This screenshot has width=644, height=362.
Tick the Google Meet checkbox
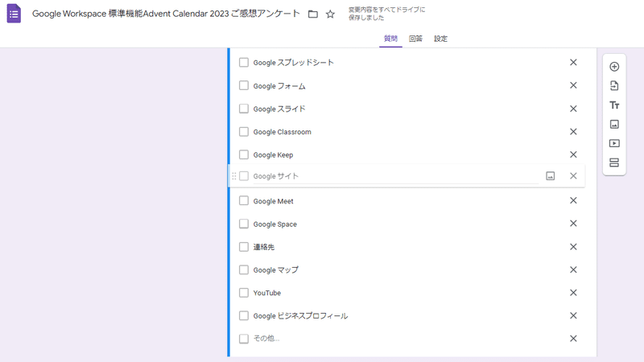[244, 200]
